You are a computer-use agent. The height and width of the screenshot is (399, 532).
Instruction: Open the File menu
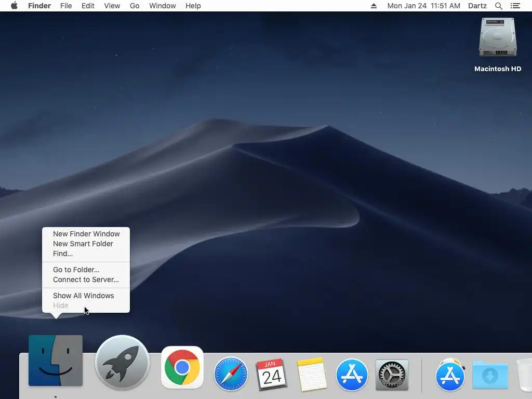coord(66,6)
